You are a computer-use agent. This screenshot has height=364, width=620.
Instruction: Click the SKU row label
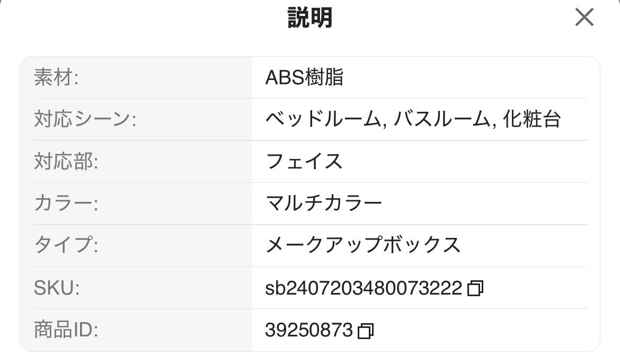[x=56, y=288]
